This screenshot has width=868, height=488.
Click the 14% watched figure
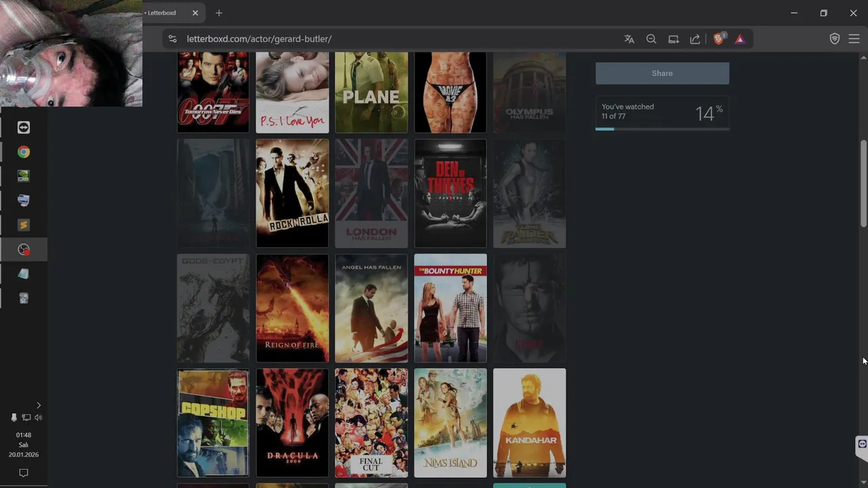709,113
